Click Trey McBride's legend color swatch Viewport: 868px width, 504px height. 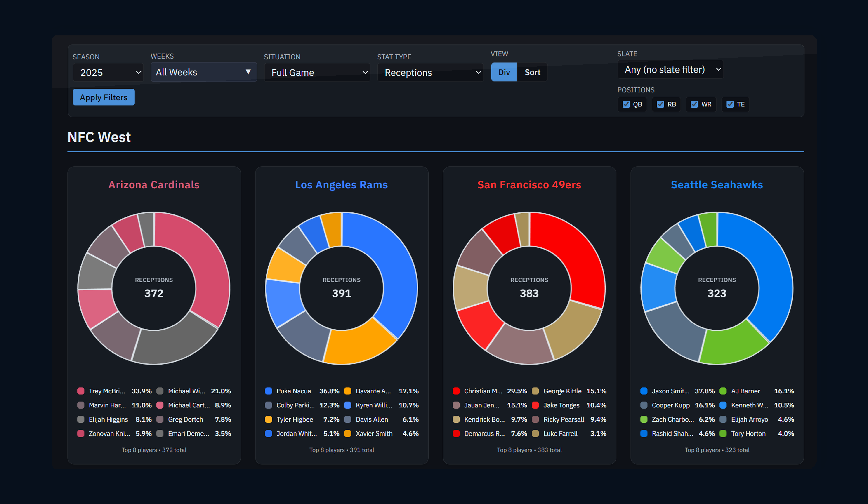tap(81, 391)
